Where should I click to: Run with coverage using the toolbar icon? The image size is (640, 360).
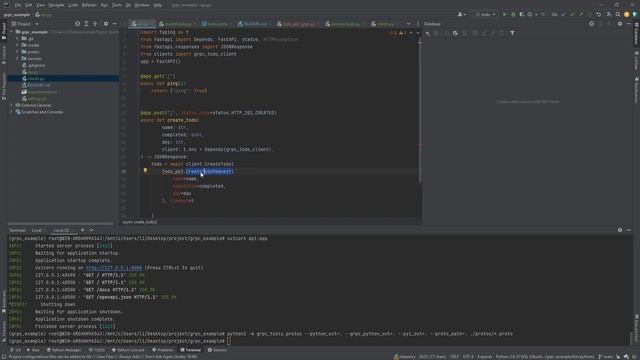tap(522, 14)
